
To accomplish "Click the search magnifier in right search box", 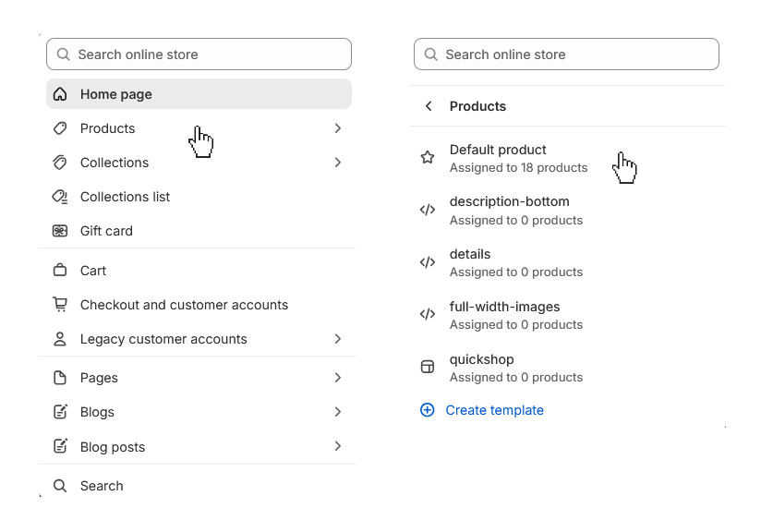I will click(431, 54).
